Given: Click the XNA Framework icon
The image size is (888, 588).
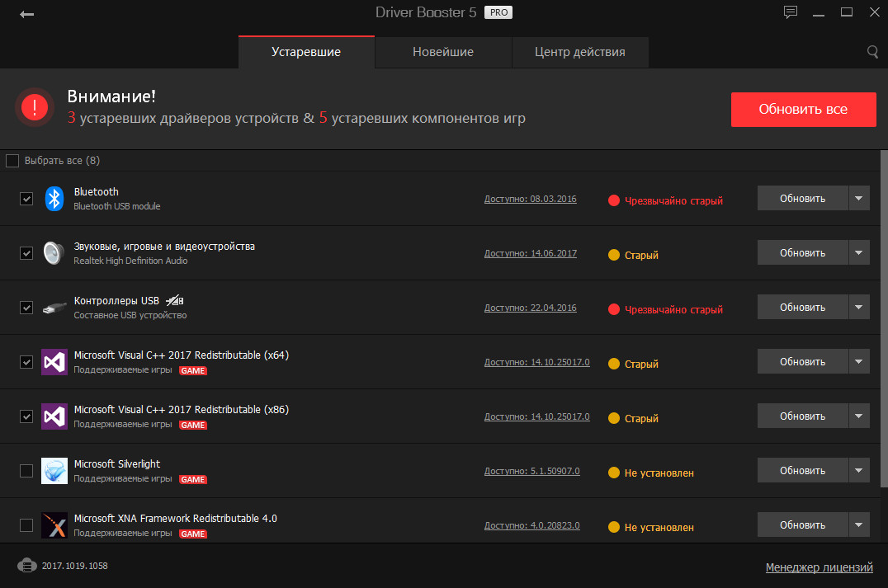Looking at the screenshot, I should coord(54,525).
